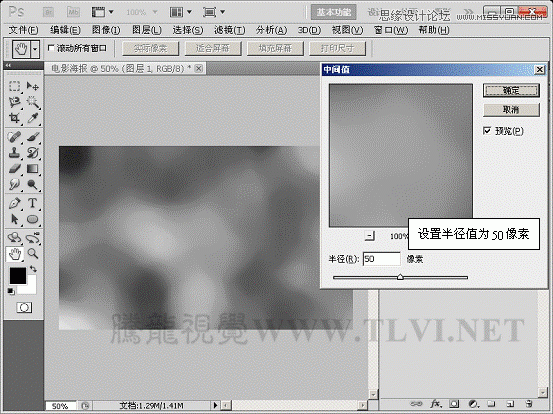Select the Move tool
Viewport: 553px width, 414px height.
pyautogui.click(x=32, y=86)
